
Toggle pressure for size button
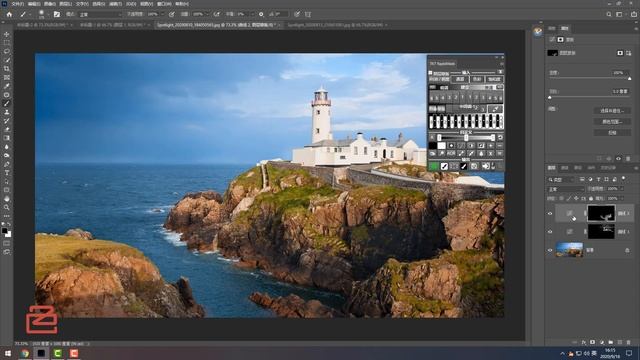click(x=297, y=14)
